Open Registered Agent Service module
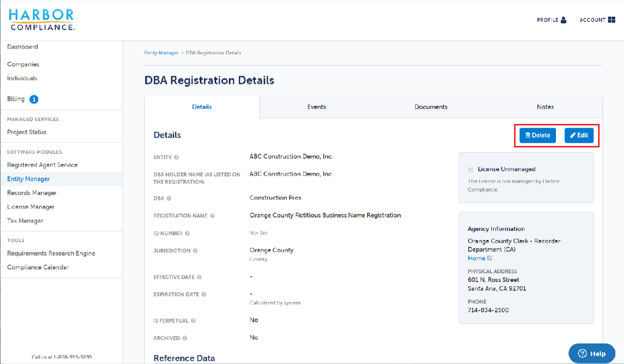 [42, 165]
